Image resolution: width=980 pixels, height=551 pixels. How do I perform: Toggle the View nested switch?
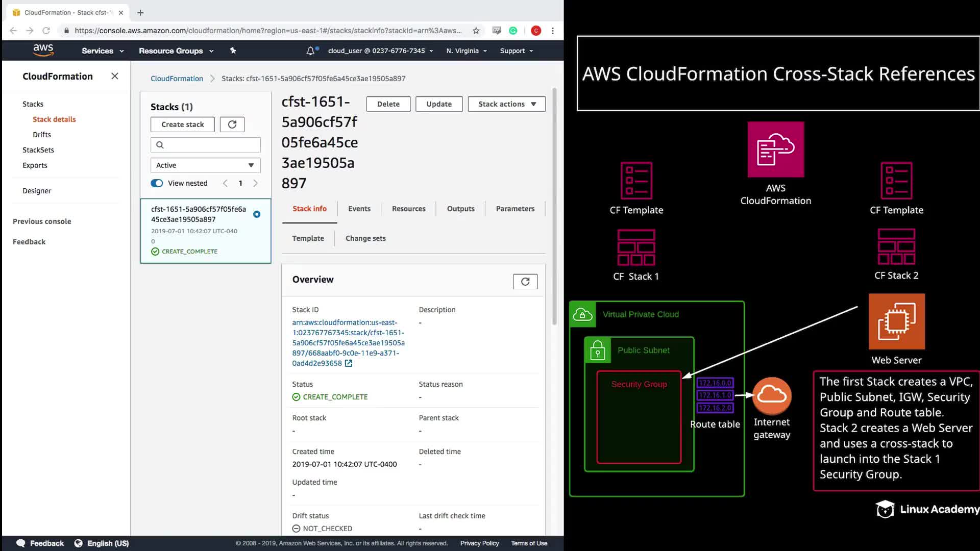(x=157, y=183)
